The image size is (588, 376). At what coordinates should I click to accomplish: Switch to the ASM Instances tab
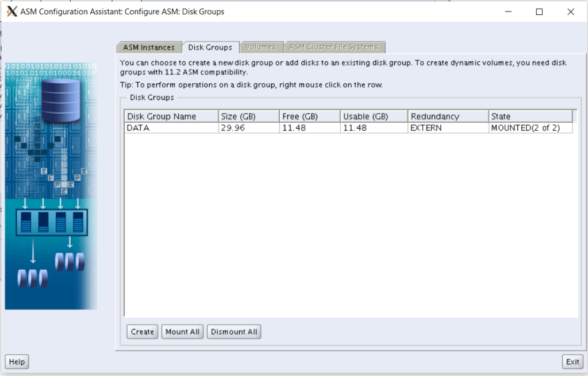point(149,48)
